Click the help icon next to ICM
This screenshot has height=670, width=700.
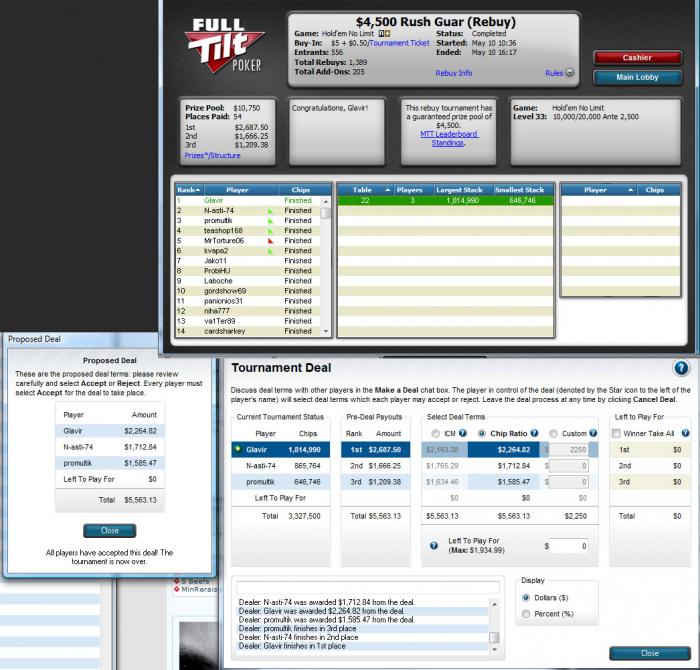(x=462, y=433)
